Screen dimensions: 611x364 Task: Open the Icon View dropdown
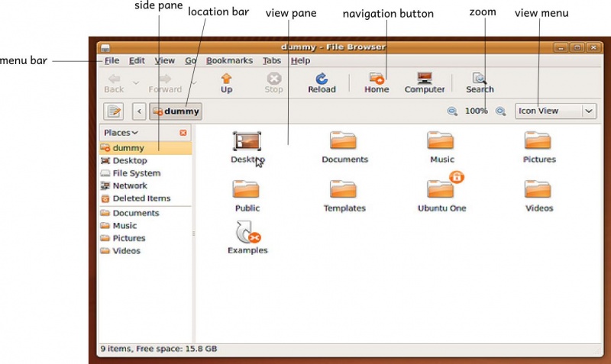coord(555,111)
